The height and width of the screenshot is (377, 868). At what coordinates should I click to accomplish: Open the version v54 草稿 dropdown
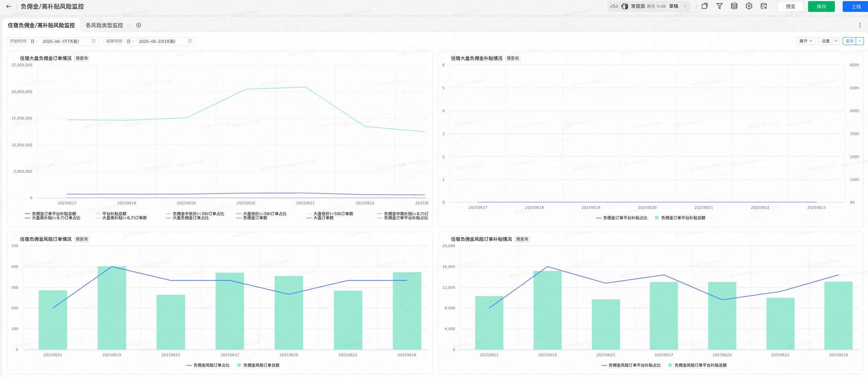[x=649, y=6]
